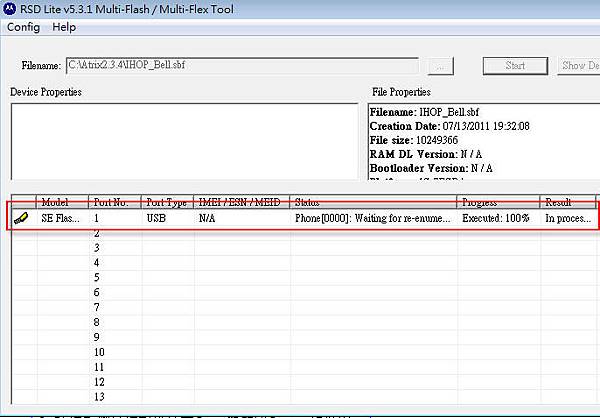Select the 'SE Flas...' model cell
Image resolution: width=600 pixels, height=418 pixels.
click(x=60, y=219)
